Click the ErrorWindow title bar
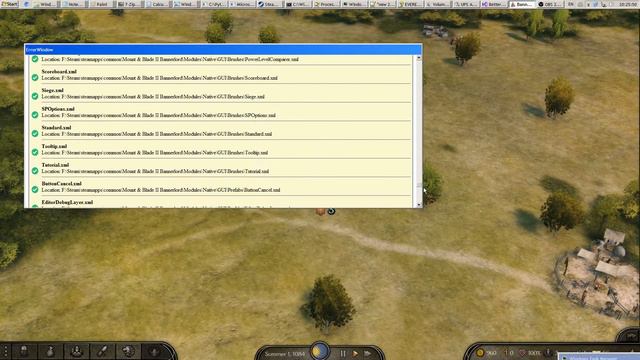 click(x=223, y=50)
